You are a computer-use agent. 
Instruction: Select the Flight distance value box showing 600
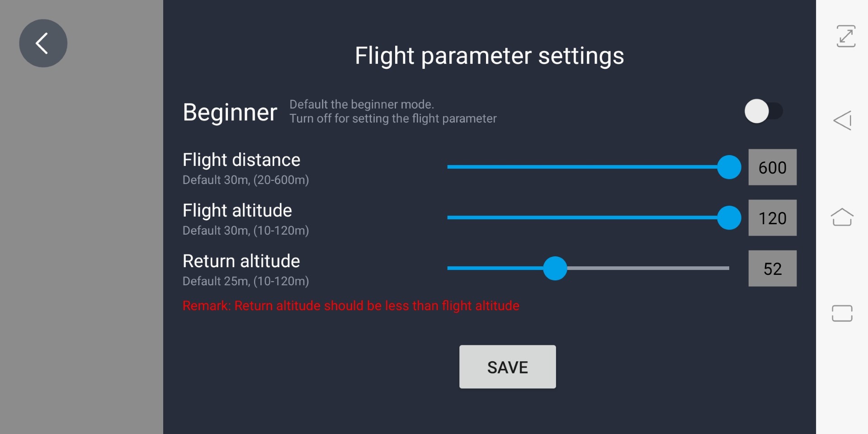[772, 167]
